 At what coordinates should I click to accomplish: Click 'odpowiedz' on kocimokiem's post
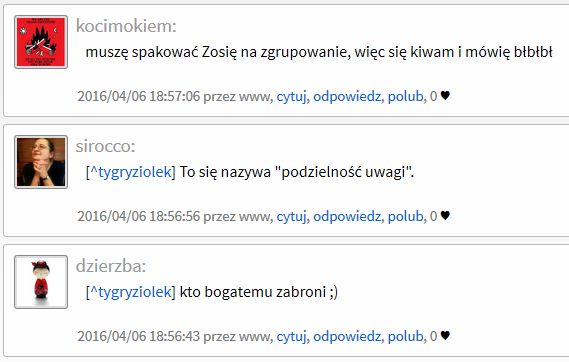pyautogui.click(x=347, y=96)
